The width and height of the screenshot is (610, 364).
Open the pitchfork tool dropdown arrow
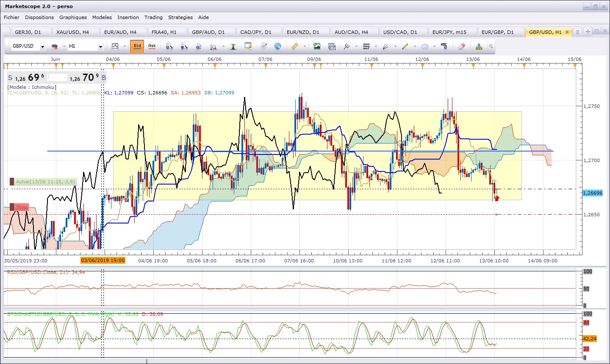click(x=356, y=46)
